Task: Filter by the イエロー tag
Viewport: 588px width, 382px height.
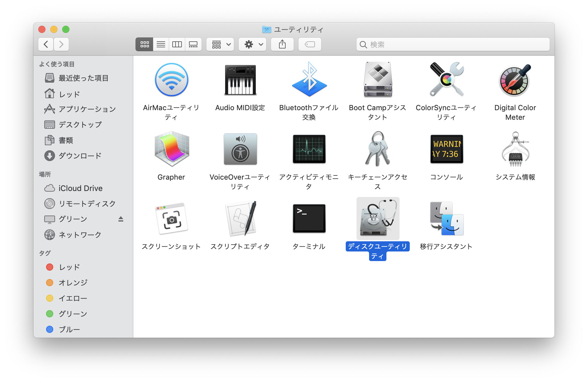Action: [83, 298]
